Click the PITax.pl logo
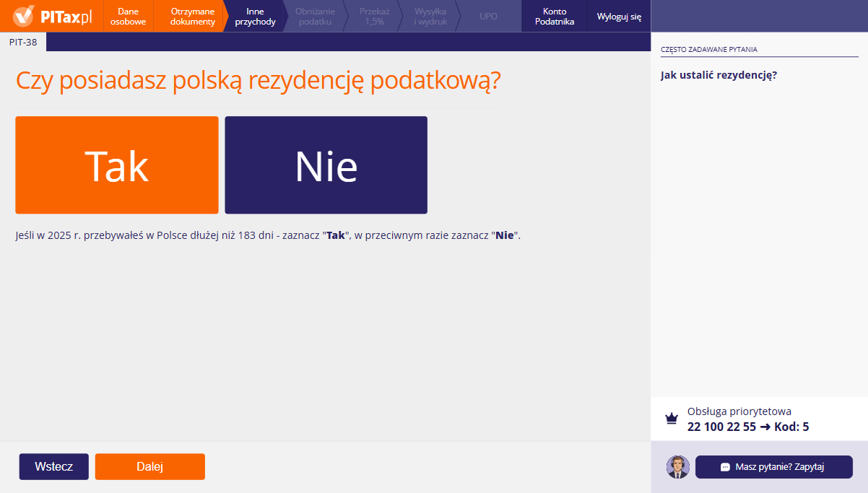868x493 pixels. point(49,16)
